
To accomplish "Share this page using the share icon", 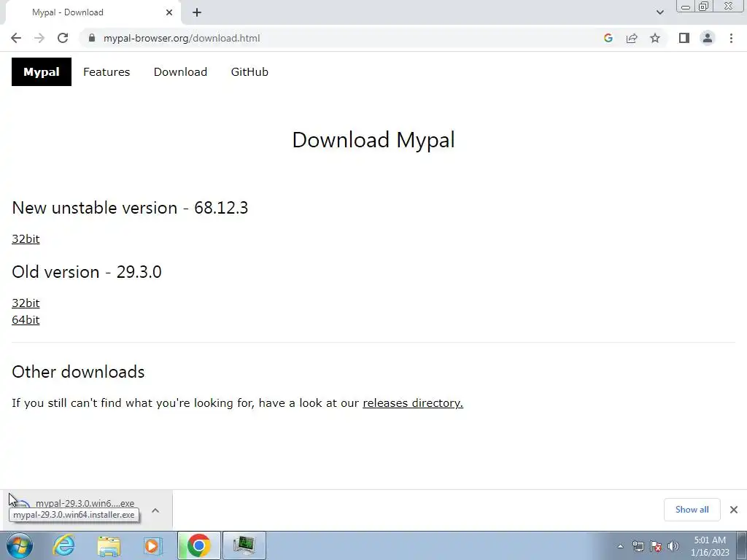I will 632,38.
